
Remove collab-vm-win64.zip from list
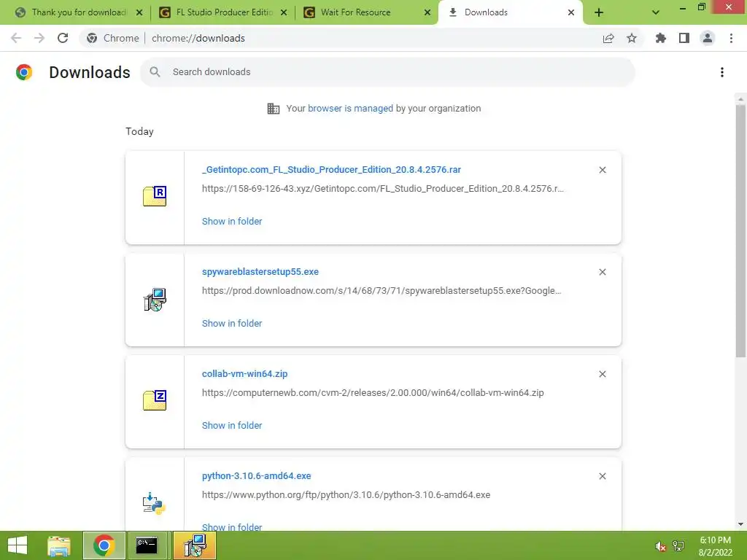(x=602, y=374)
